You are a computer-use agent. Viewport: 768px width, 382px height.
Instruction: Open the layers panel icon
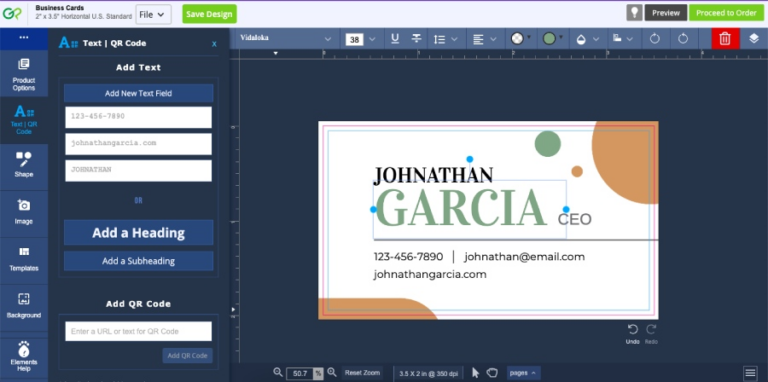click(754, 39)
